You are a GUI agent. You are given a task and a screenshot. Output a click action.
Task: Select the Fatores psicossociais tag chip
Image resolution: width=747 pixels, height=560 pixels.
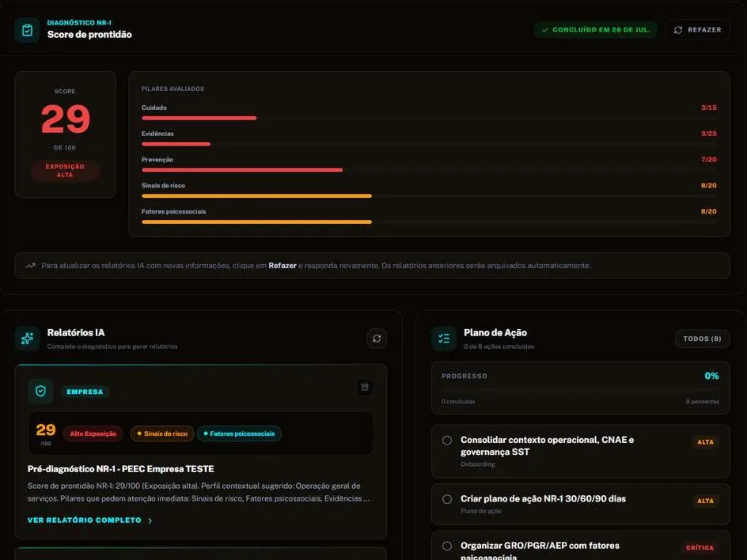tap(239, 433)
